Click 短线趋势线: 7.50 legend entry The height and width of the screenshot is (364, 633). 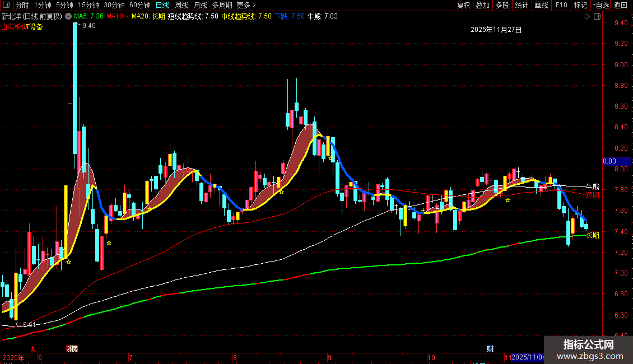click(x=193, y=17)
